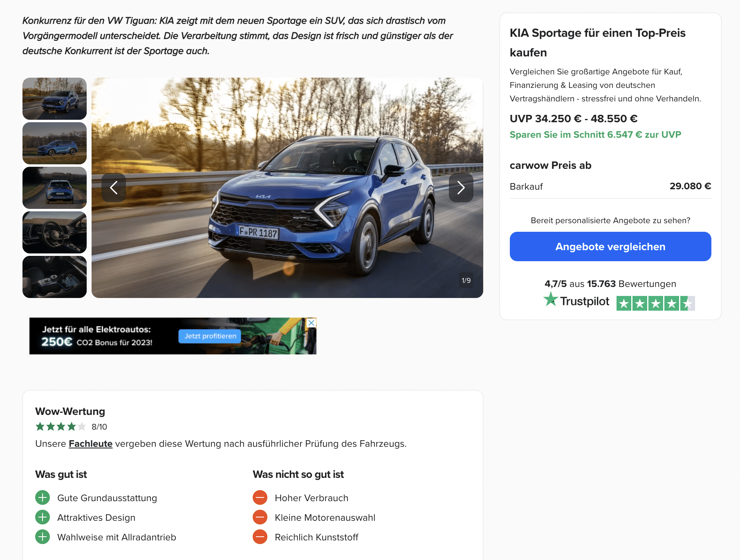Open the front-view Sportage thumbnail
The image size is (740, 560).
coord(54,99)
